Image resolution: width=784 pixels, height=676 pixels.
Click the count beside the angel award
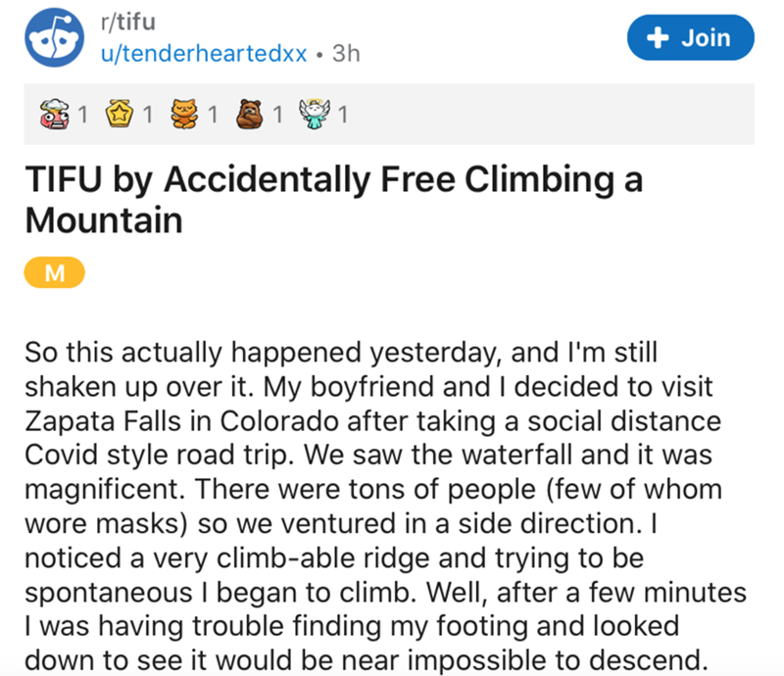342,117
